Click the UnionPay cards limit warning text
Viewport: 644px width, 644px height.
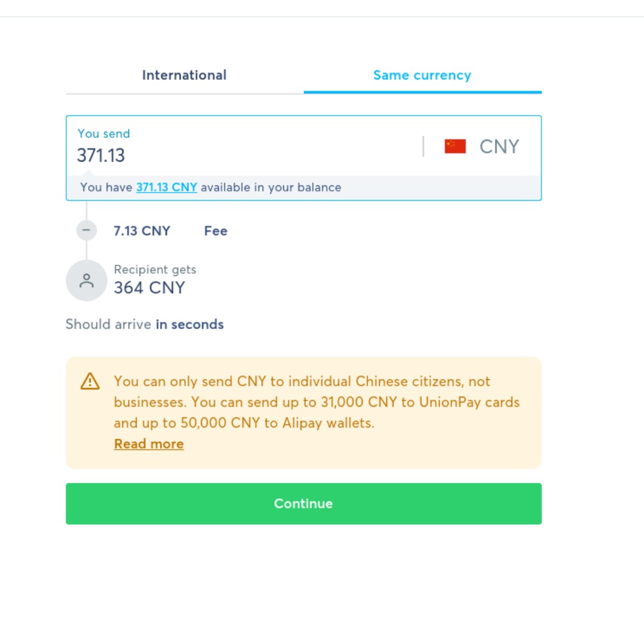(317, 402)
